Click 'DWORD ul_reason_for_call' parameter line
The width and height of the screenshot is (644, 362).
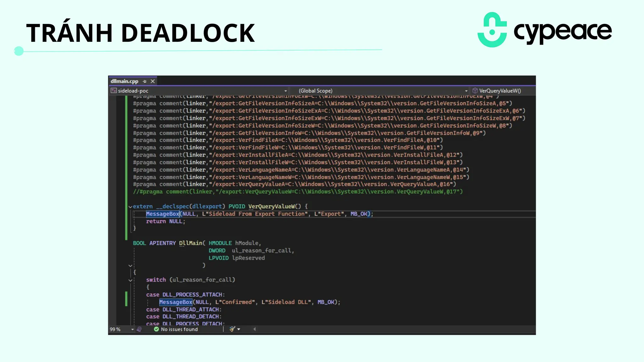coord(251,251)
